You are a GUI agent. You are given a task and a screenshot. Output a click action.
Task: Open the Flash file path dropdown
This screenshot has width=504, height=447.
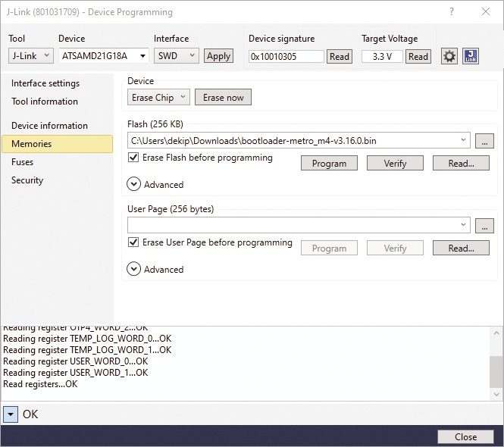point(463,140)
